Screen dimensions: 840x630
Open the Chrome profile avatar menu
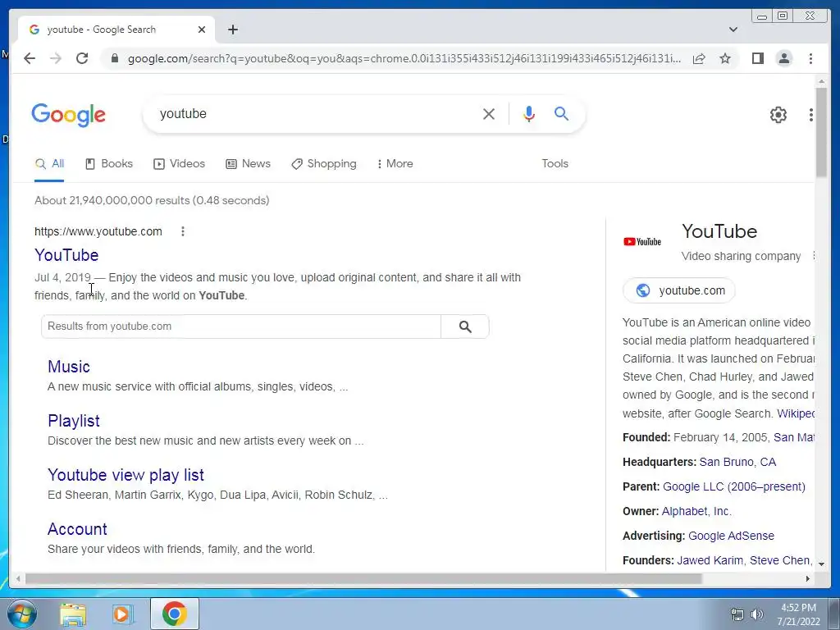[783, 58]
